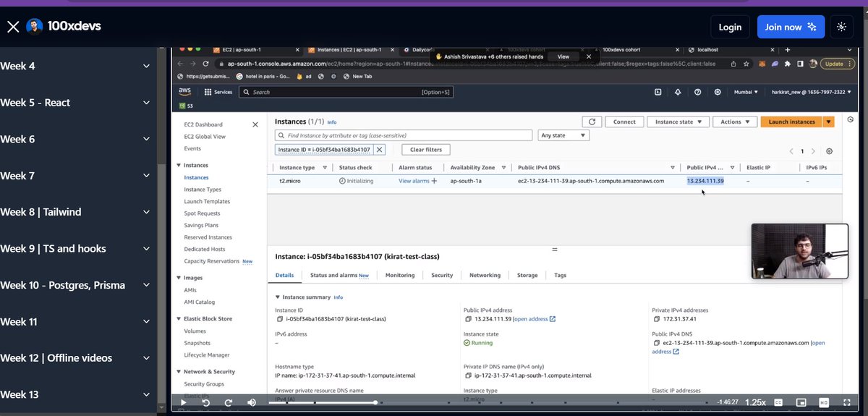
Task: Expand Week 10 - Postgres, Prisma
Action: click(x=77, y=285)
